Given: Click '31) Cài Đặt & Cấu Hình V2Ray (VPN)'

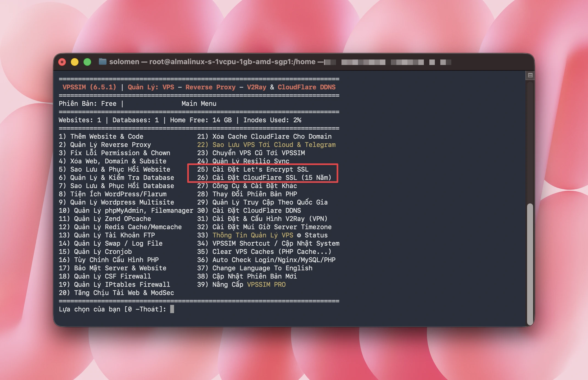Looking at the screenshot, I should [x=262, y=219].
